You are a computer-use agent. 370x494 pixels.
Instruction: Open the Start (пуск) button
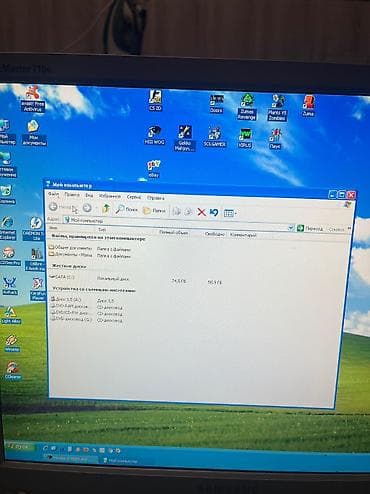19,446
